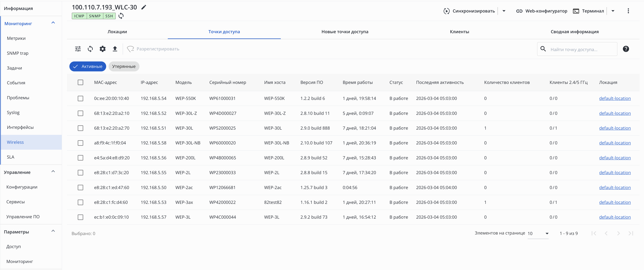Refresh the access points table

point(90,49)
